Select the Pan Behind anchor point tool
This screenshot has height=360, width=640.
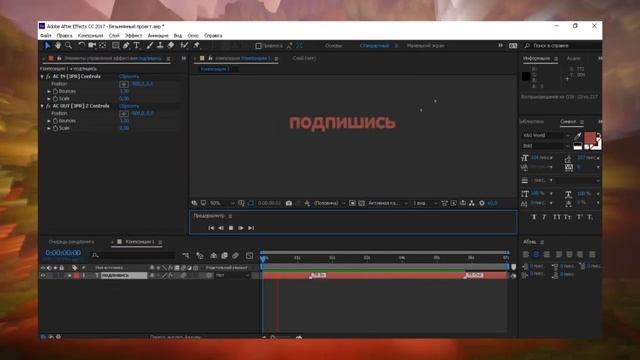pyautogui.click(x=102, y=45)
